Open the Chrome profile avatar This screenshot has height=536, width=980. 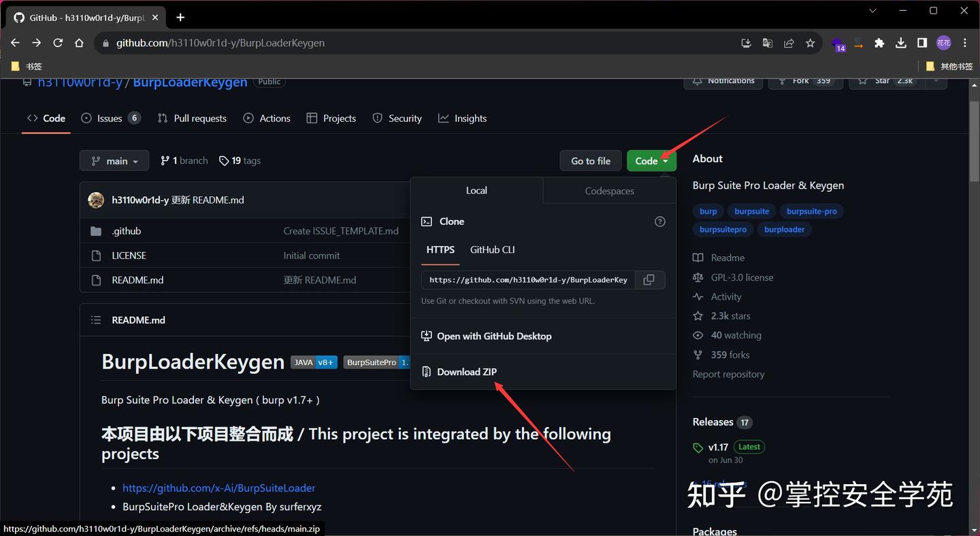tap(943, 43)
